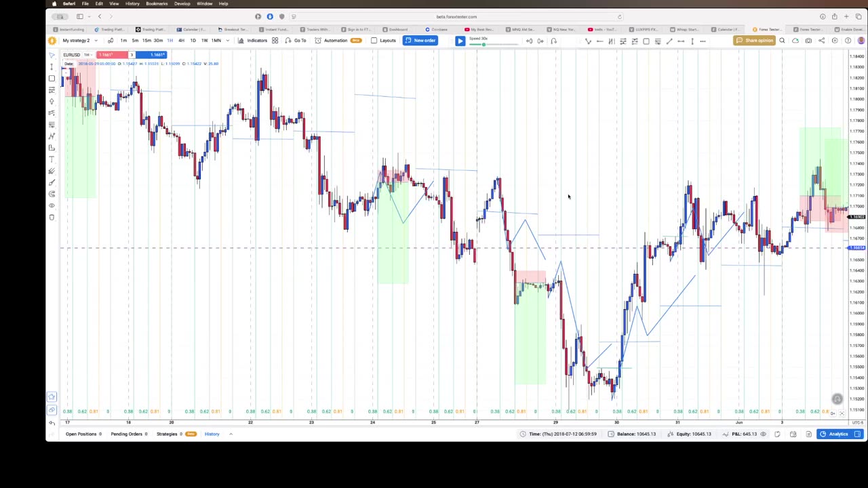Open Safari File menu
868x488 pixels.
click(x=85, y=3)
